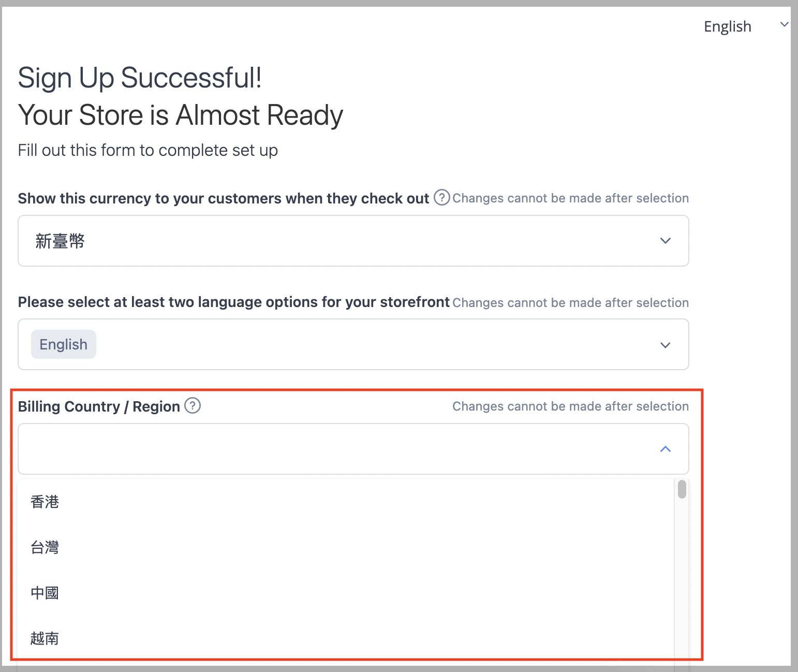This screenshot has height=672, width=798.
Task: Select 香港 from the country list
Action: [346, 502]
